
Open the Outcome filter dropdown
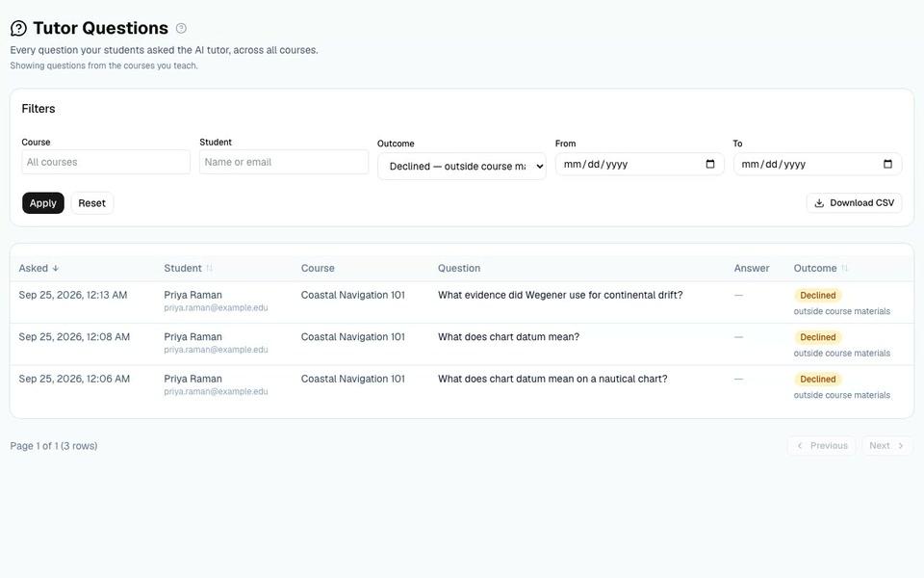point(462,167)
